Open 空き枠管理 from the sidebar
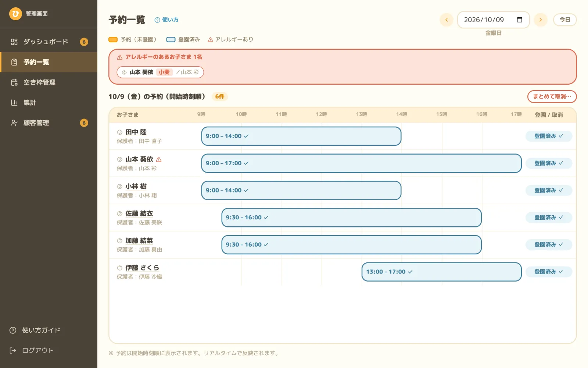 click(49, 82)
